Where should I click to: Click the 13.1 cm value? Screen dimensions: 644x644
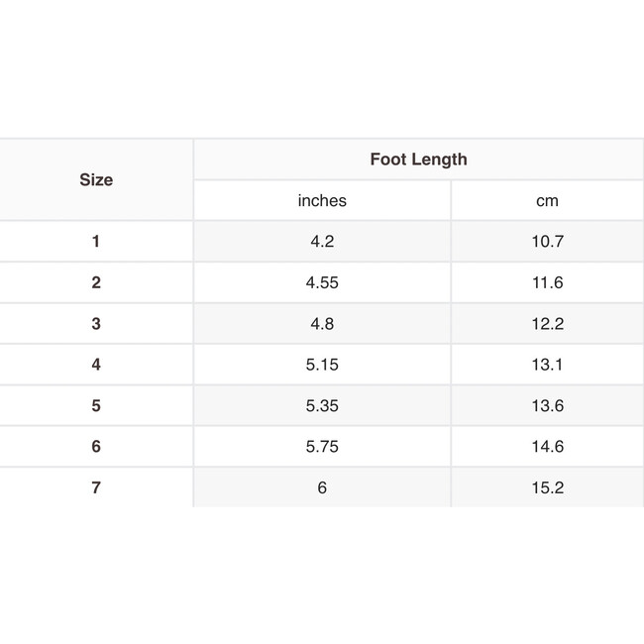coord(547,365)
